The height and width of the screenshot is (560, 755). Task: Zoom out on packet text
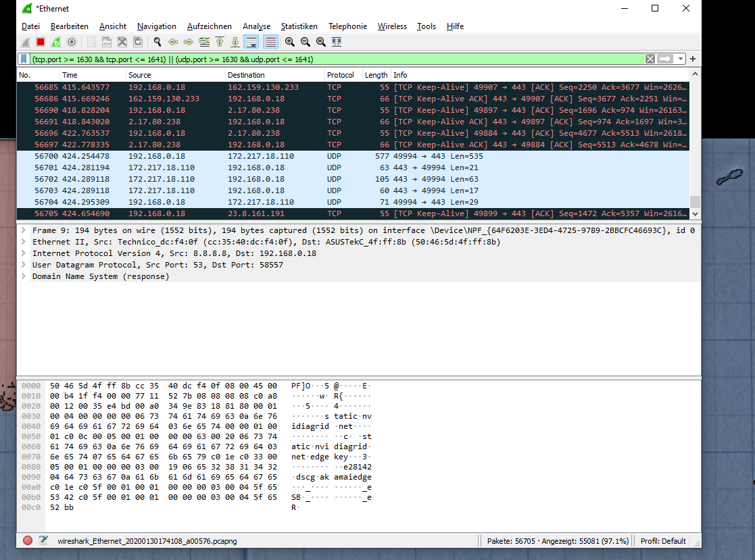pos(306,43)
